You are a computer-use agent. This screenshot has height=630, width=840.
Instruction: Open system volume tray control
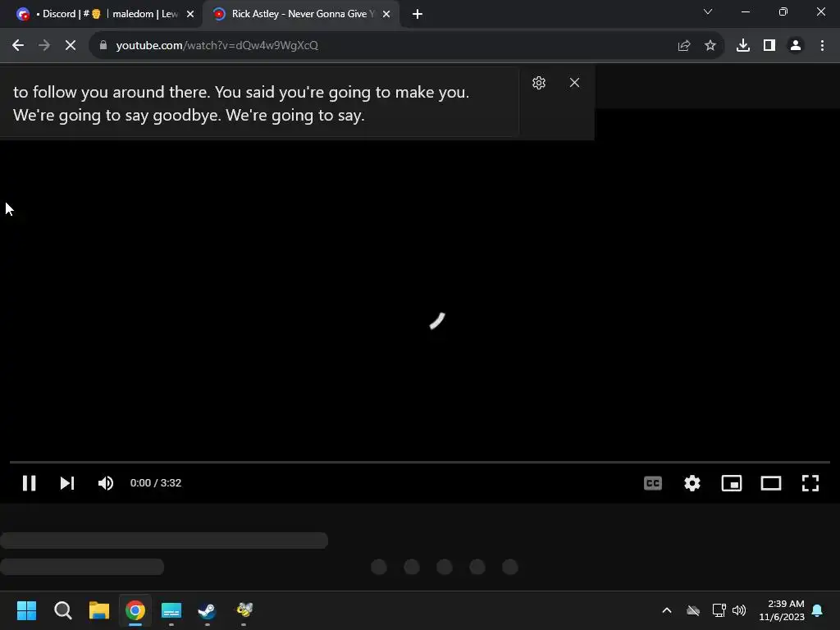[739, 610]
